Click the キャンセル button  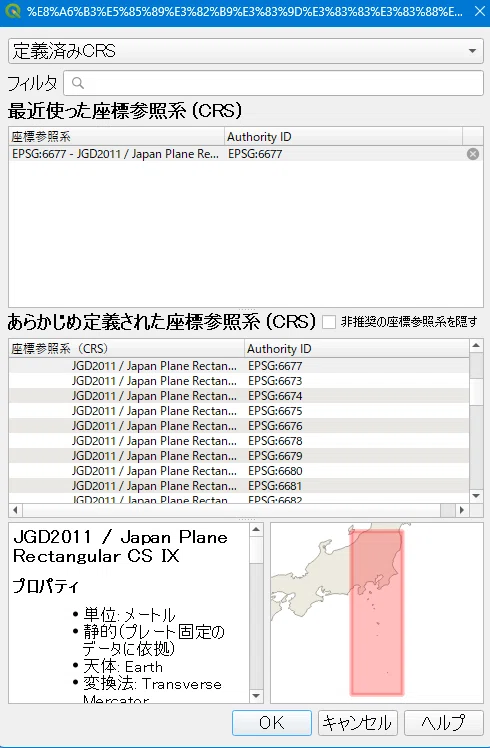pyautogui.click(x=357, y=723)
